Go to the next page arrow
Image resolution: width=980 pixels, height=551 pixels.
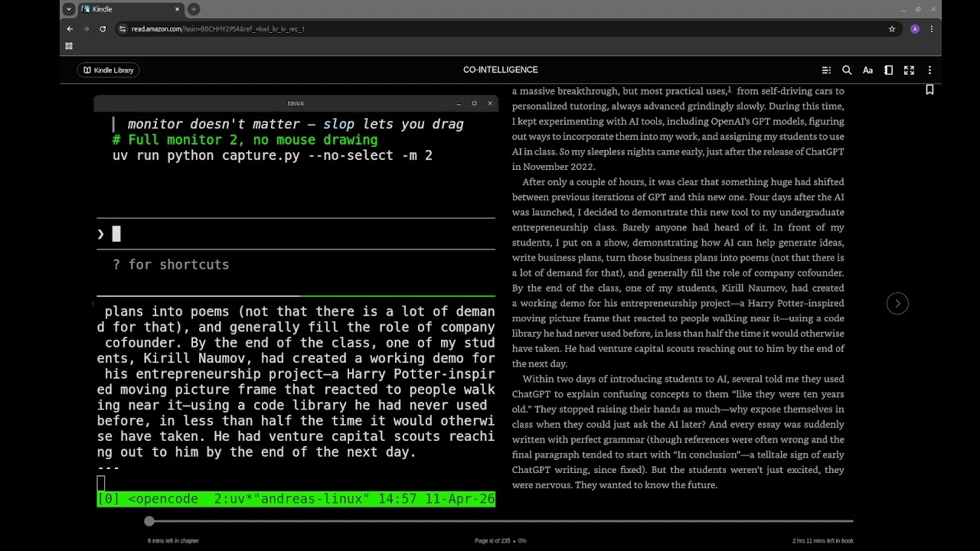click(897, 304)
